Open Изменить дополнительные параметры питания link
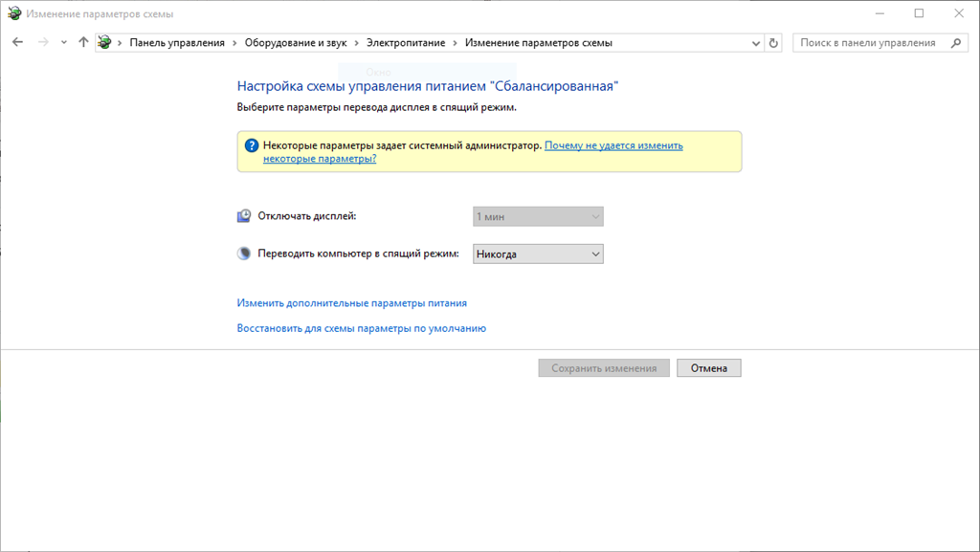Screen dimensions: 980x552 coord(351,303)
